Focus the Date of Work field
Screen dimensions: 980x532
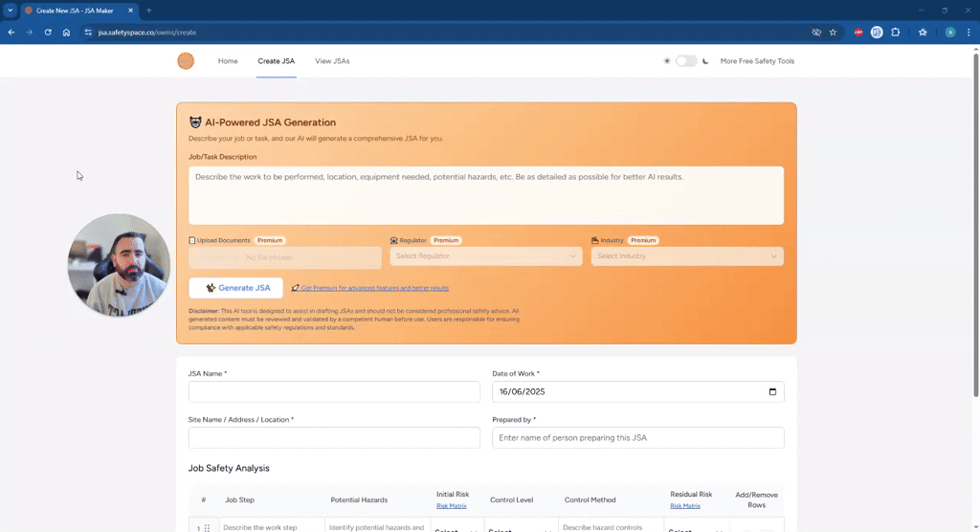point(638,392)
